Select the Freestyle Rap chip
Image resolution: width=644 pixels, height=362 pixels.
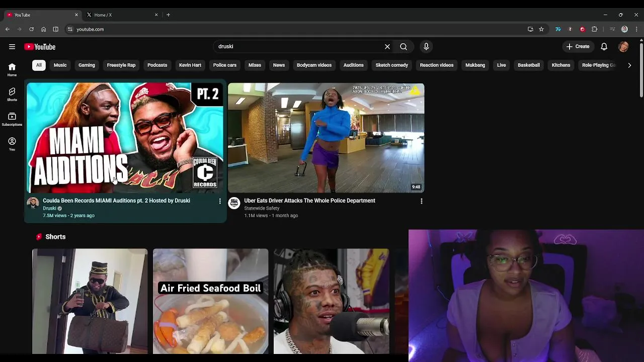(x=121, y=65)
